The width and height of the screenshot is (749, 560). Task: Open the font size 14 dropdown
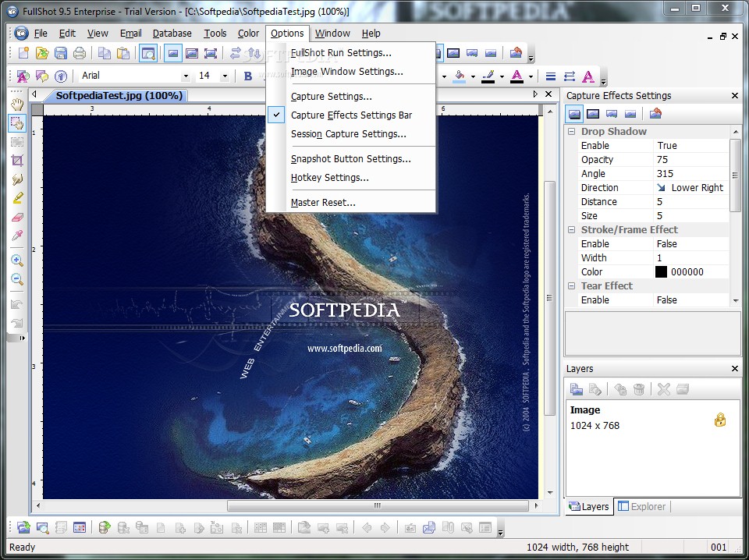point(225,76)
